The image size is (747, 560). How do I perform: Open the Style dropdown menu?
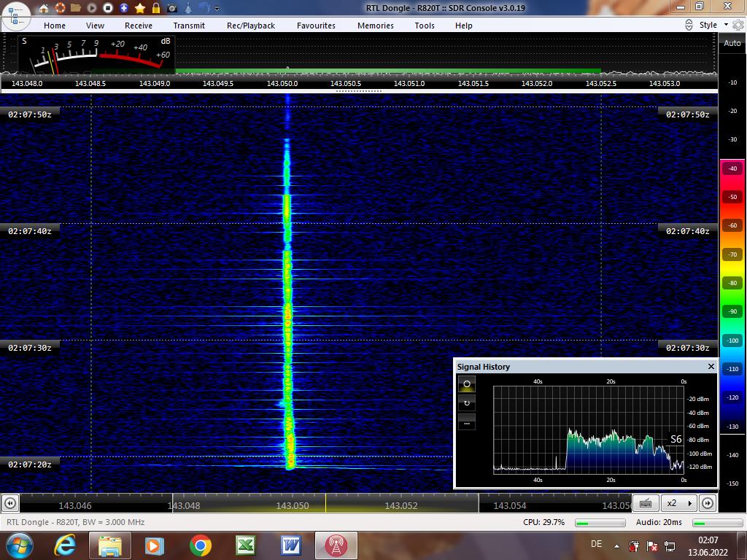pos(713,26)
